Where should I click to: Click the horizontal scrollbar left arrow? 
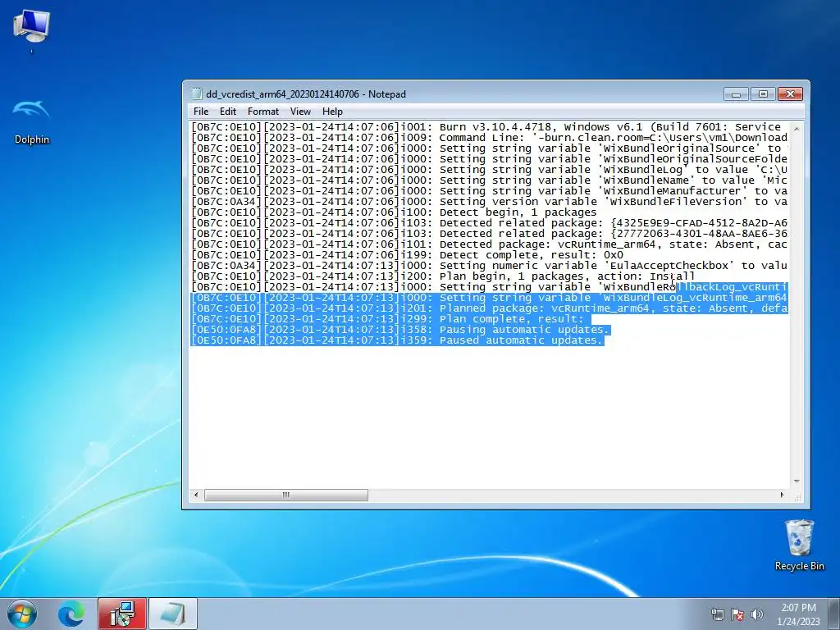click(x=196, y=495)
